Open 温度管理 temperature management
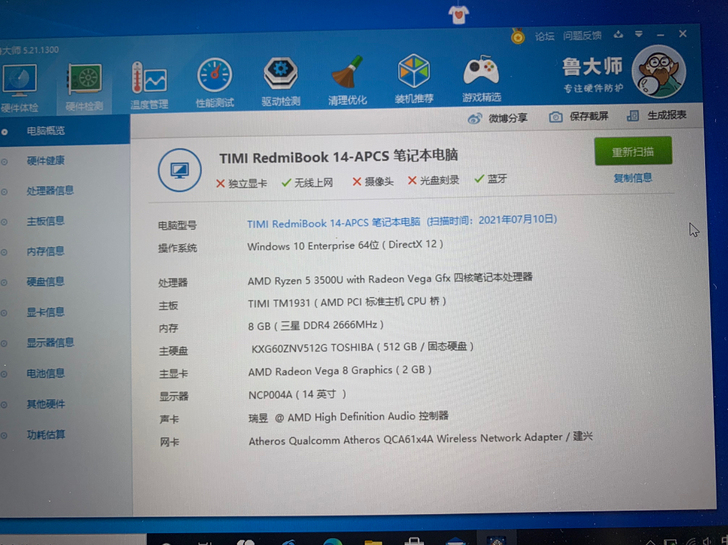728x545 pixels. (x=149, y=86)
